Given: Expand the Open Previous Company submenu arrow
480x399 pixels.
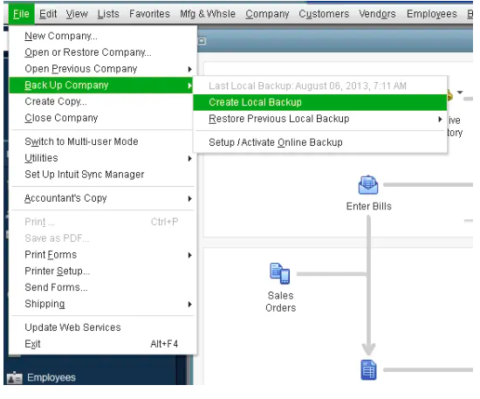Looking at the screenshot, I should click(190, 69).
